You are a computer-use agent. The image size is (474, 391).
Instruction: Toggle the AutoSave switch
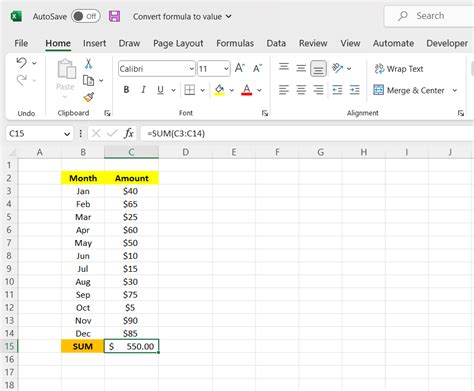pos(86,16)
